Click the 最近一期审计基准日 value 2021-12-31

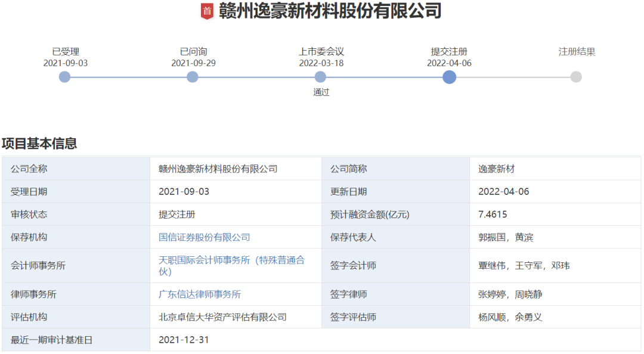click(x=184, y=340)
